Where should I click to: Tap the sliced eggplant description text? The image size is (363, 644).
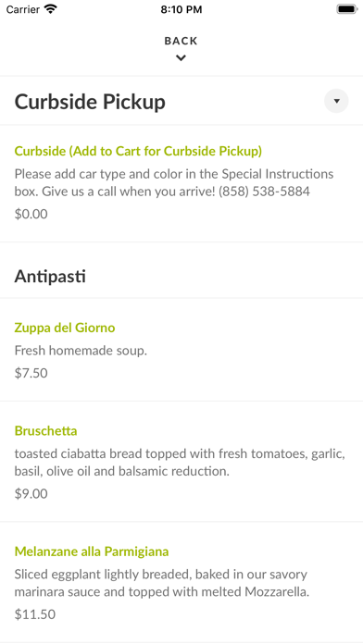coord(162,583)
